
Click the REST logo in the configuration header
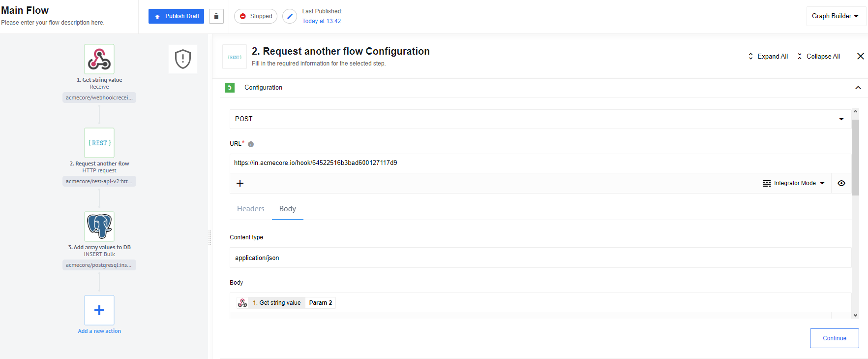pyautogui.click(x=235, y=57)
